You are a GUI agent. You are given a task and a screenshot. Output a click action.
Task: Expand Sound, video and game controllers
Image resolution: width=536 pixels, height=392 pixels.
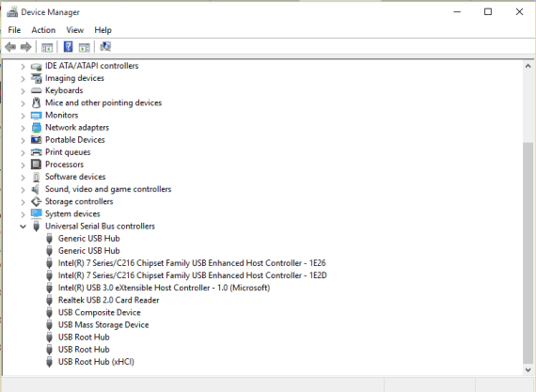[23, 189]
